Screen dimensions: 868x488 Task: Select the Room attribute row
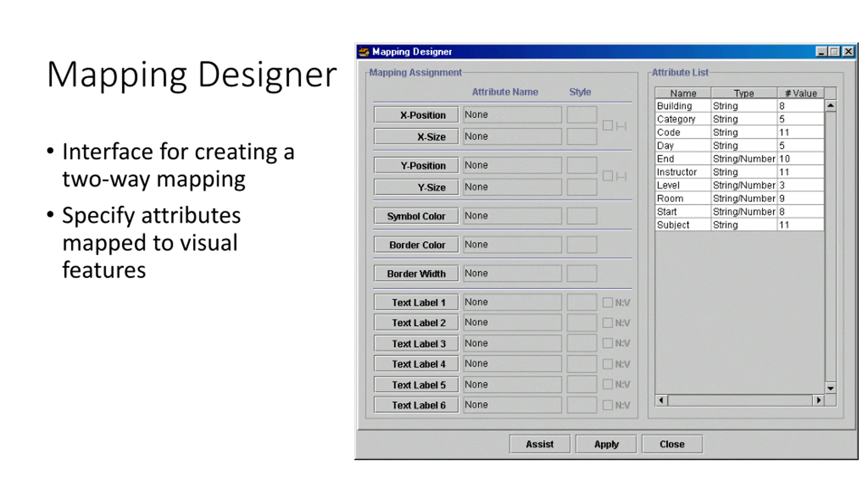coord(739,198)
